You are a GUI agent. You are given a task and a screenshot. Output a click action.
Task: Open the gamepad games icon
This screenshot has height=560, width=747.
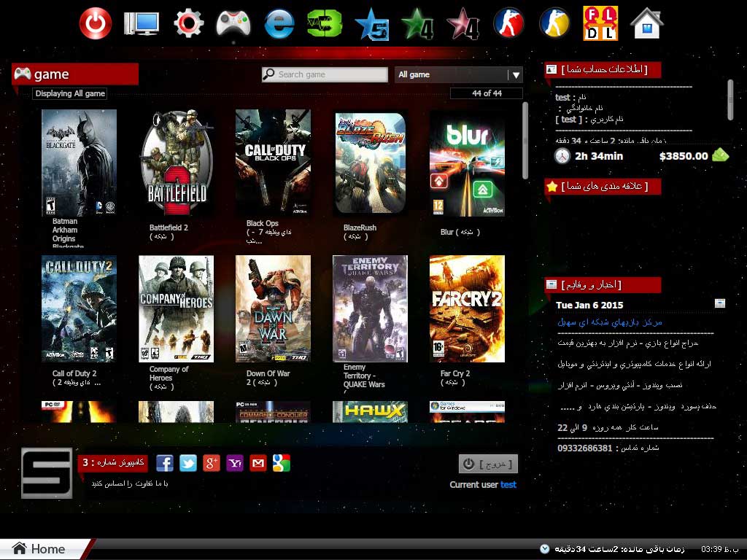click(x=233, y=24)
